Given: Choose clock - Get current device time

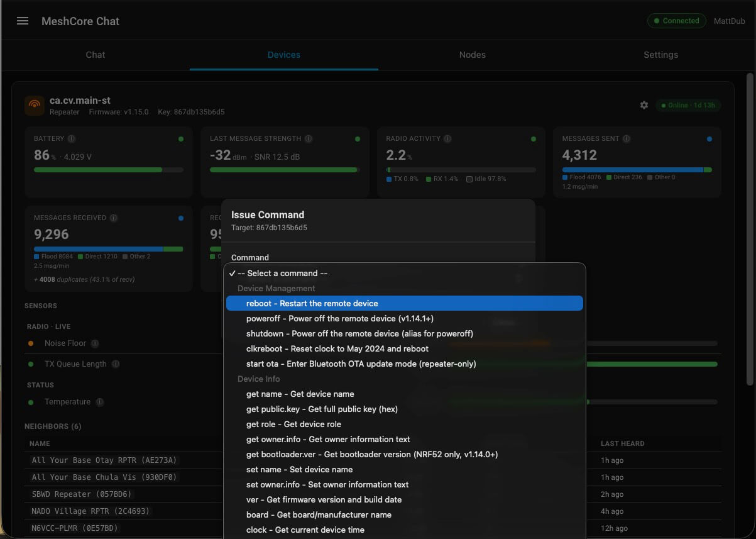Looking at the screenshot, I should pos(405,530).
